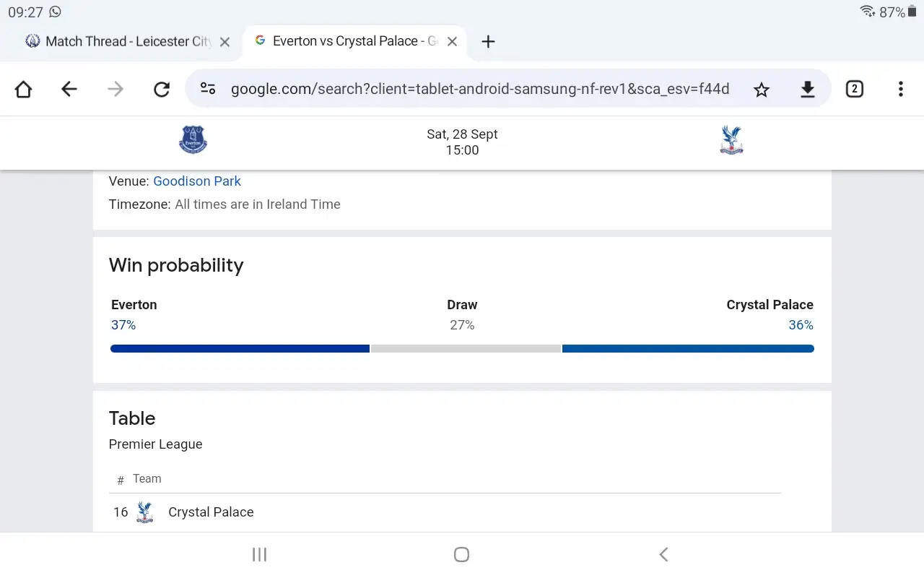The height and width of the screenshot is (578, 924).
Task: Tap the Everton crest in match header
Action: [193, 140]
